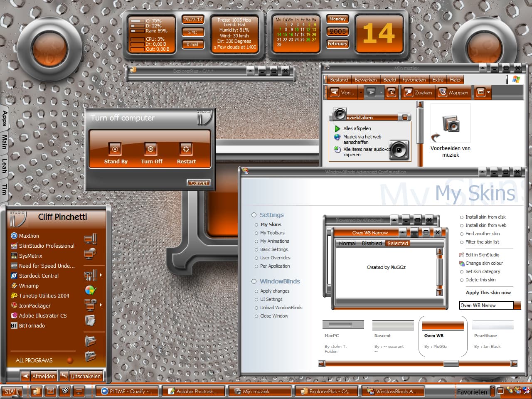Toggle Mappen folders pane in Mijn muziek
The width and height of the screenshot is (532, 399).
coord(453,92)
